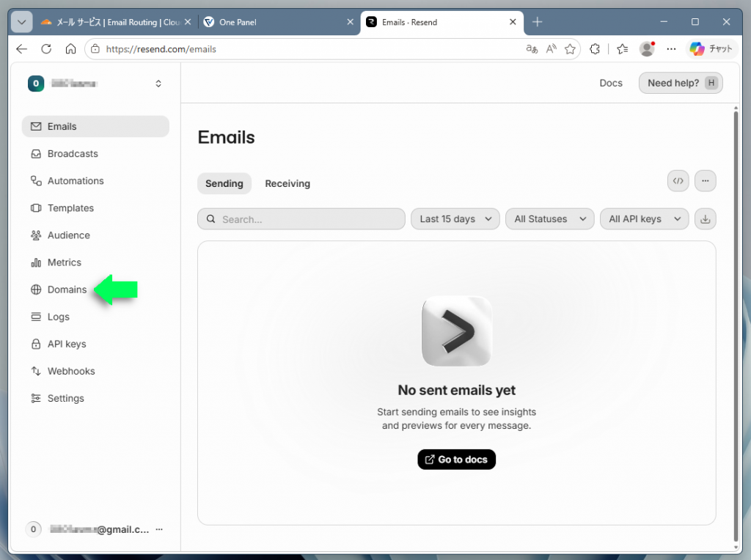
Task: Open the Copilot chat button
Action: pos(711,49)
